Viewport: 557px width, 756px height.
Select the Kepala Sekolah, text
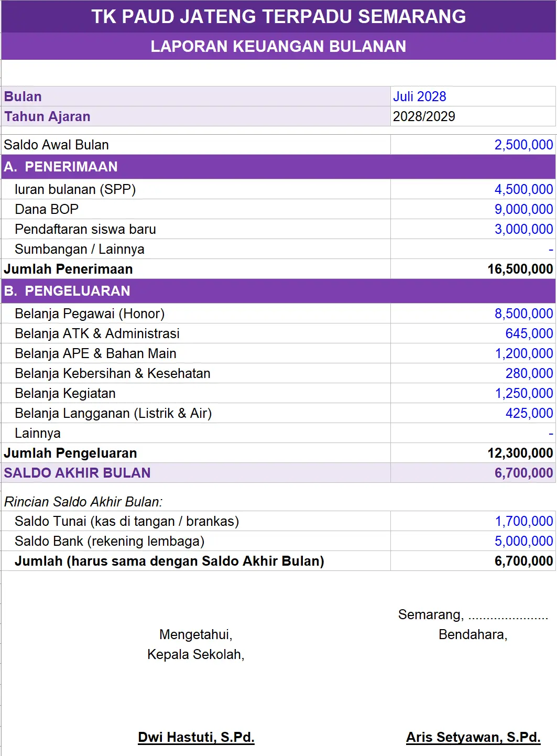pyautogui.click(x=196, y=654)
